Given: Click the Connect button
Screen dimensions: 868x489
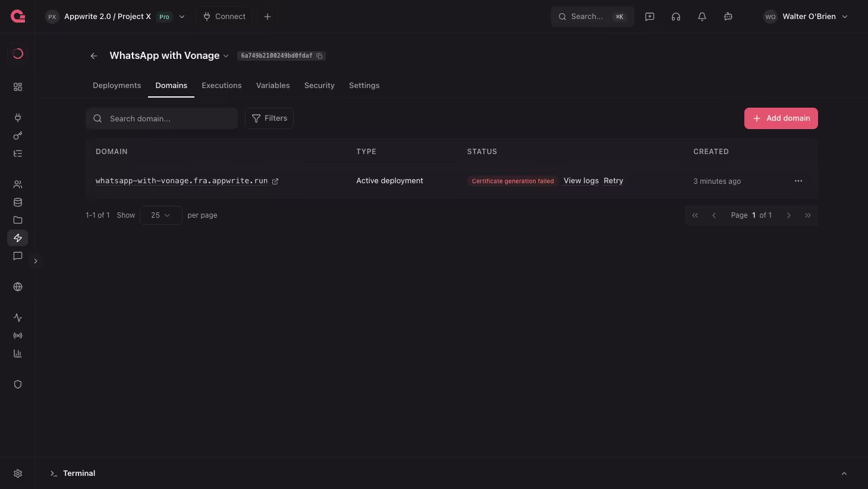Looking at the screenshot, I should [224, 17].
